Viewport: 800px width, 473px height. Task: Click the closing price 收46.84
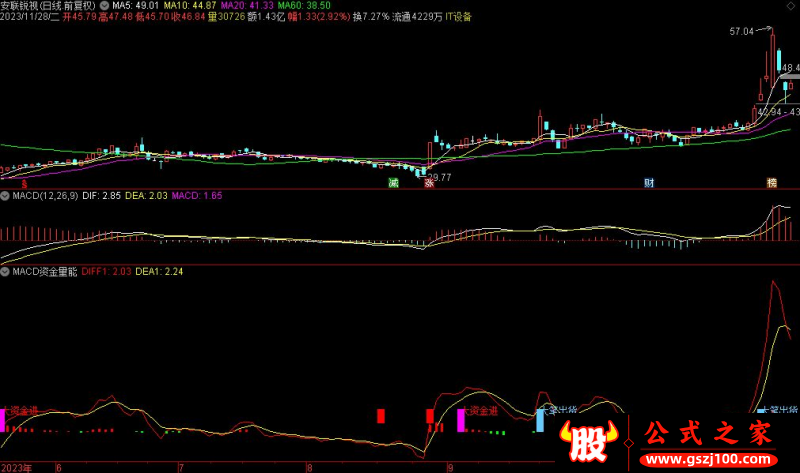pos(188,17)
